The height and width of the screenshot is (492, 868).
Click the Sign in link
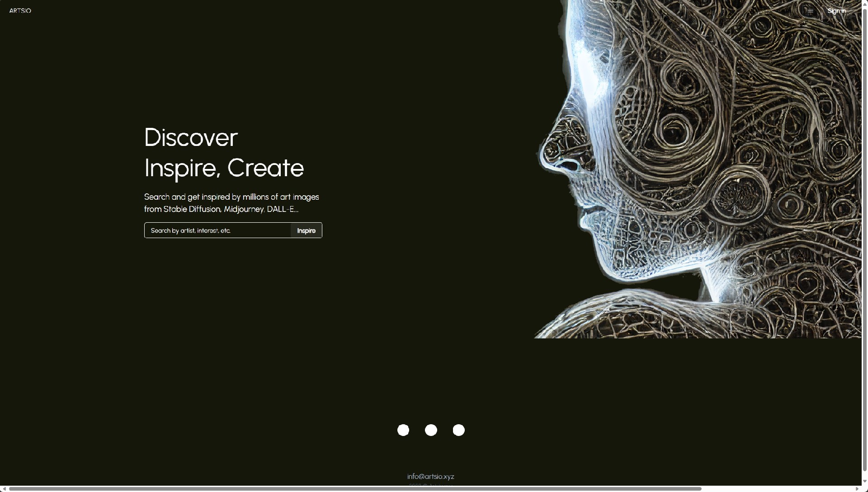[x=836, y=11]
